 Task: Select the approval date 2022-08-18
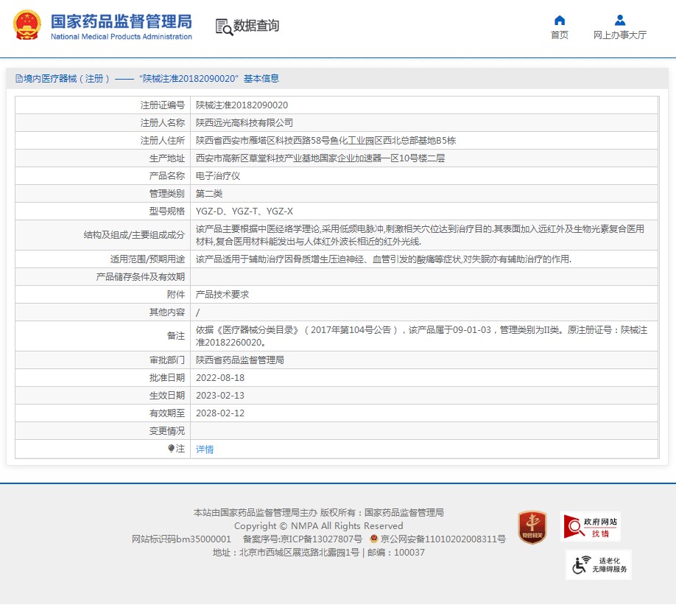220,378
